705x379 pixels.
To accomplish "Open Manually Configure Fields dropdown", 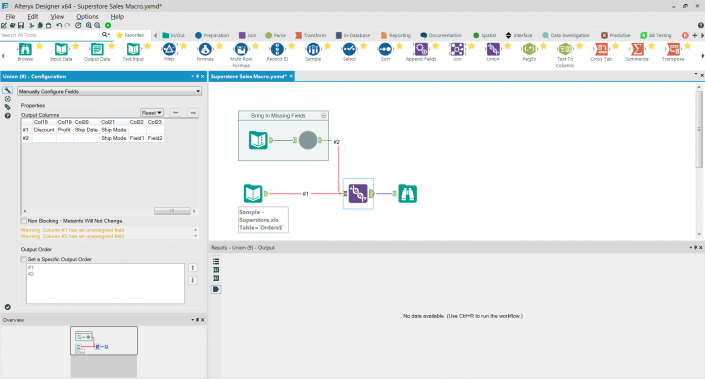I will pyautogui.click(x=109, y=91).
